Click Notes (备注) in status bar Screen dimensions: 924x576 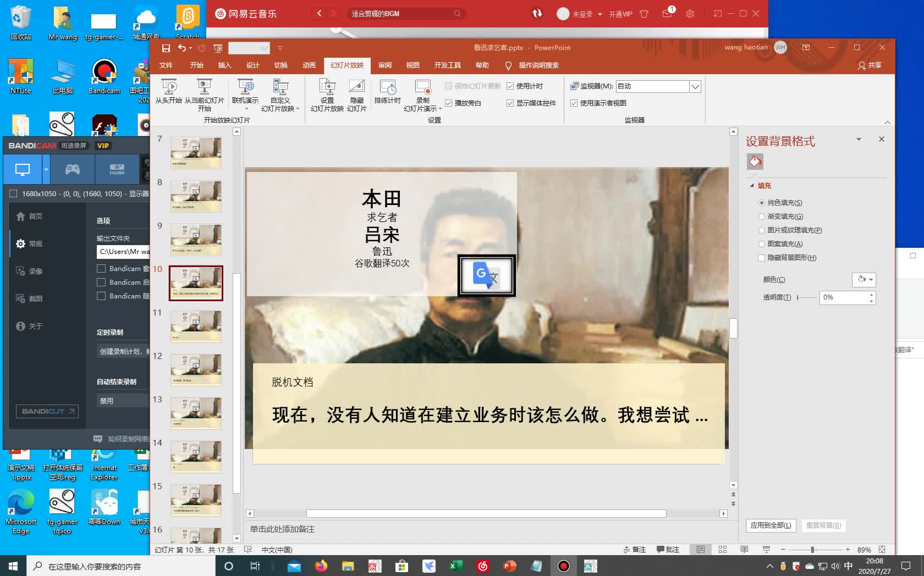[x=634, y=550]
